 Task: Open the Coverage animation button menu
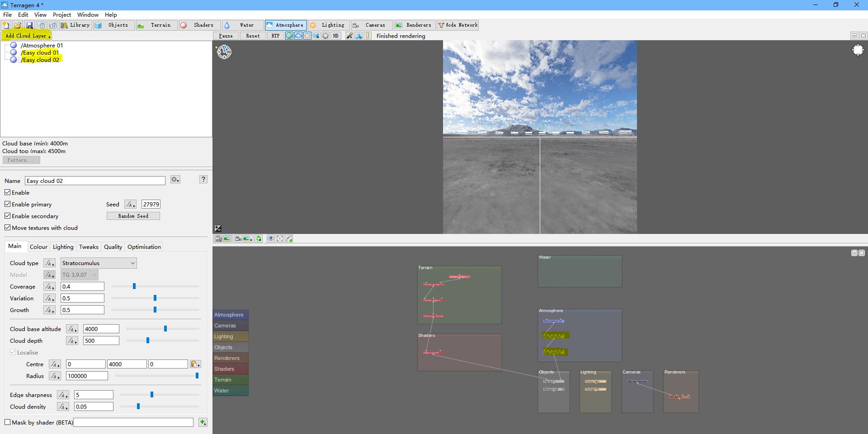[x=49, y=287]
